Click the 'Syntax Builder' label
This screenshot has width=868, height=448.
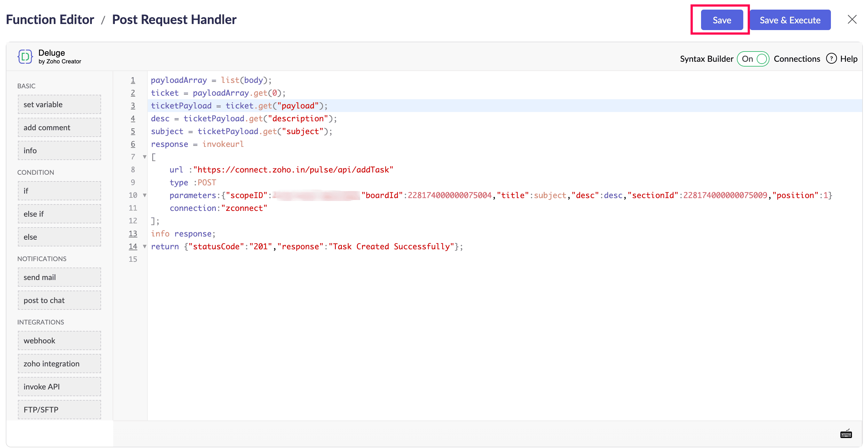(x=706, y=59)
